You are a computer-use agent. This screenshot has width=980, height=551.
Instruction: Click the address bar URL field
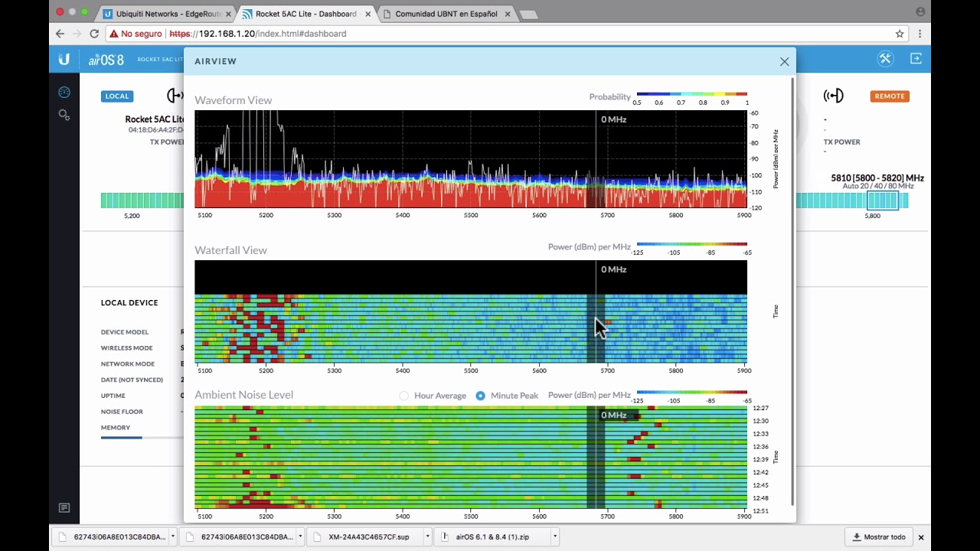coord(505,34)
